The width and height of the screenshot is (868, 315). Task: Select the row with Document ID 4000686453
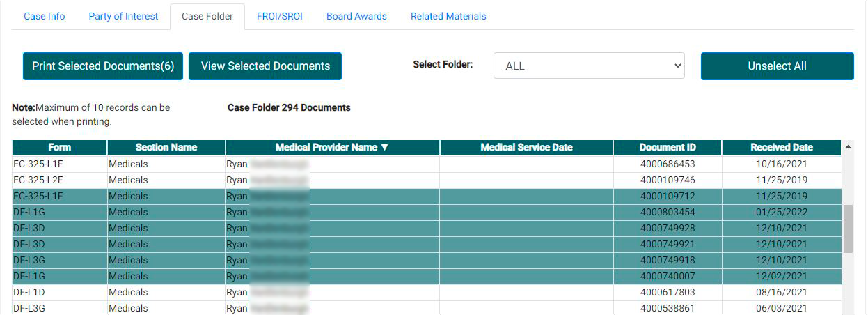tap(667, 164)
